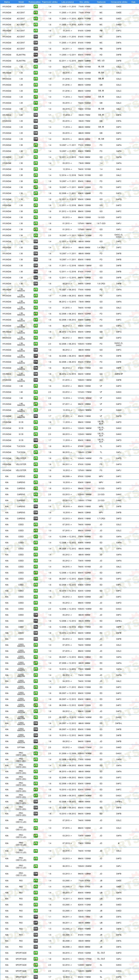Viewport: 139px width, 980px height.
Task: Select the '125kW / 170KM' power cell
Action: [84, 747]
